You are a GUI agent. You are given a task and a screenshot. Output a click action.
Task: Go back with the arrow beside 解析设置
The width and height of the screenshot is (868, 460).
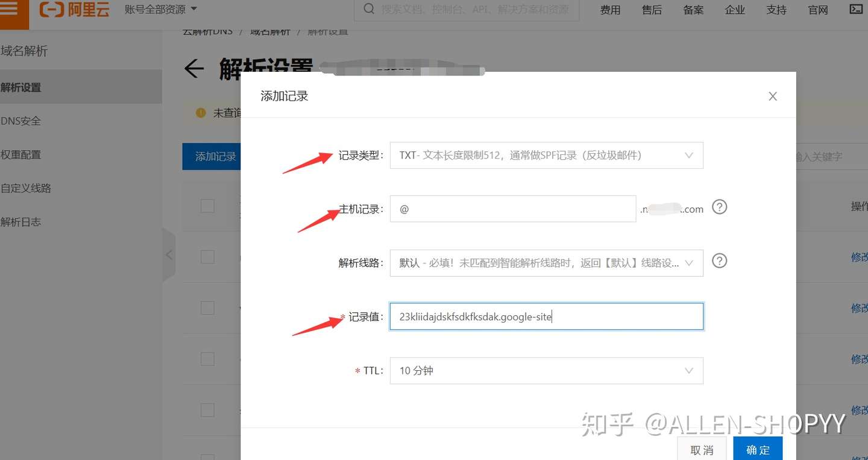[x=194, y=69]
